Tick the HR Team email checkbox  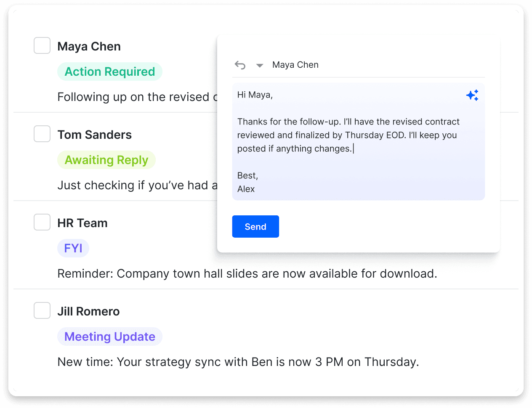tap(42, 223)
